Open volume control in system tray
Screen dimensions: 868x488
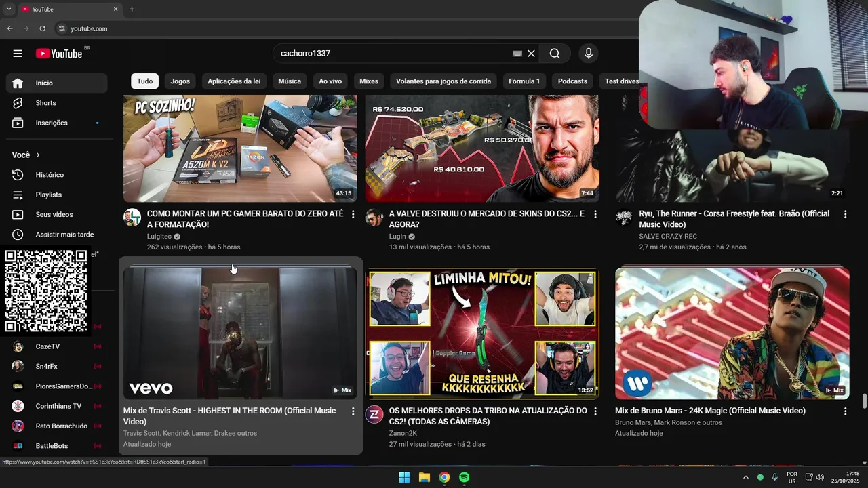coord(820,477)
